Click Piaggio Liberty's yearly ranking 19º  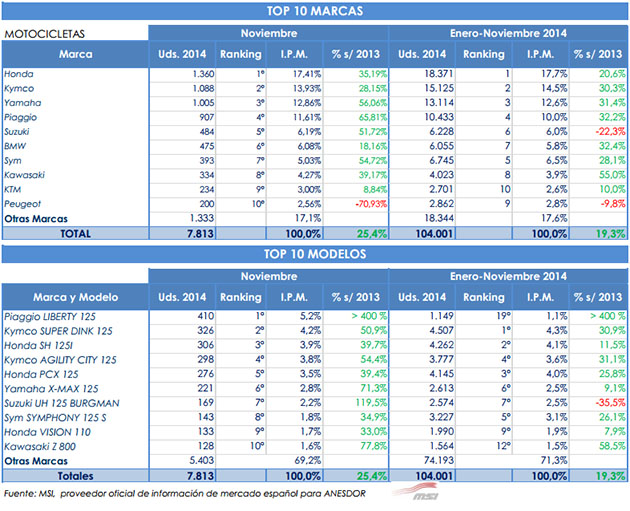click(503, 316)
